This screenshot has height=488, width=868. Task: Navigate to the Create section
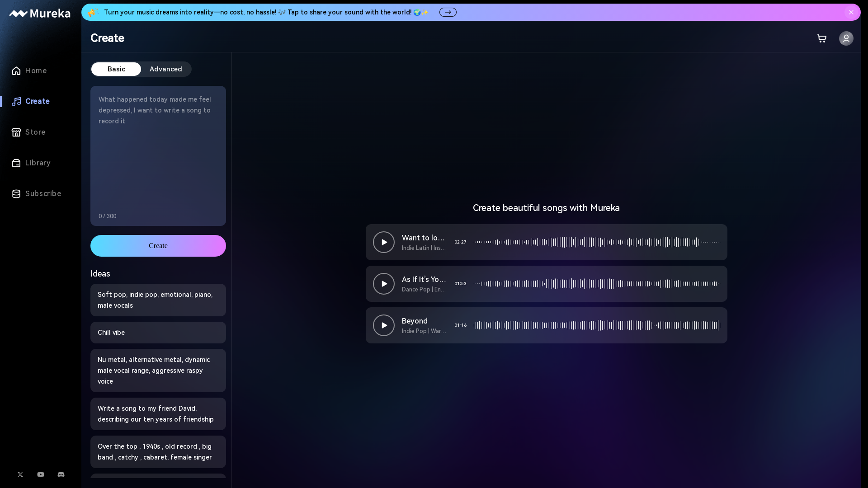pos(37,101)
